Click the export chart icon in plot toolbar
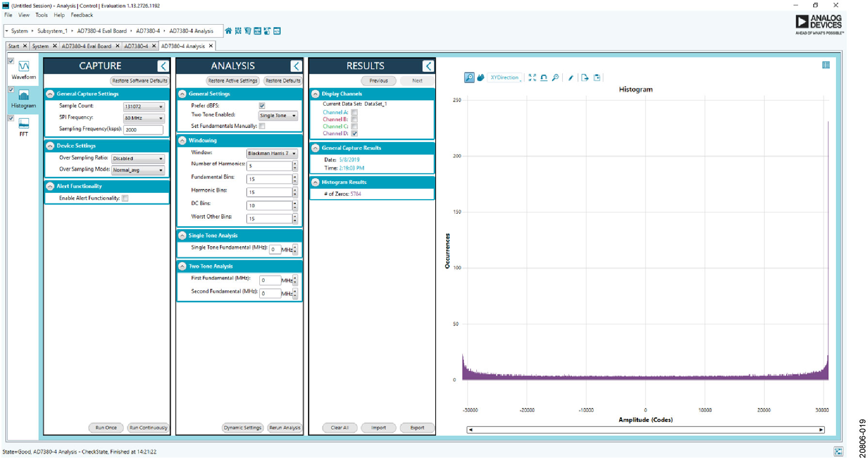 585,78
